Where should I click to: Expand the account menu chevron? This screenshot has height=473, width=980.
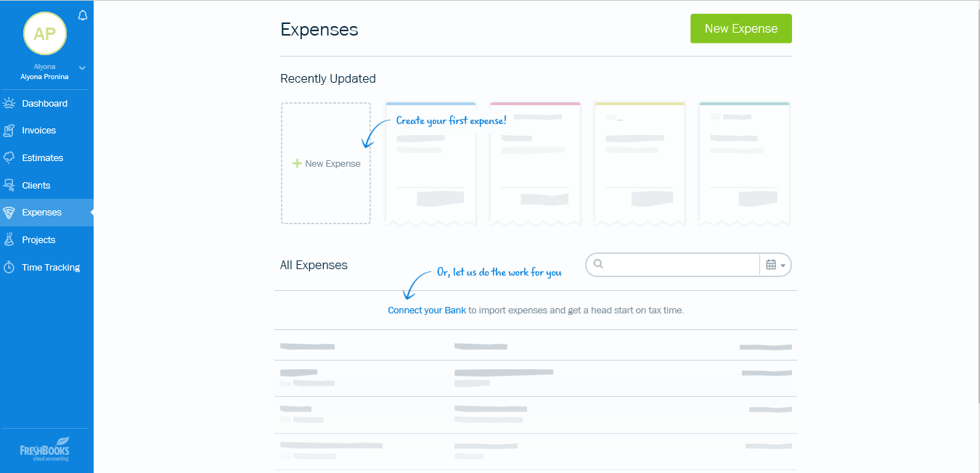pos(82,68)
